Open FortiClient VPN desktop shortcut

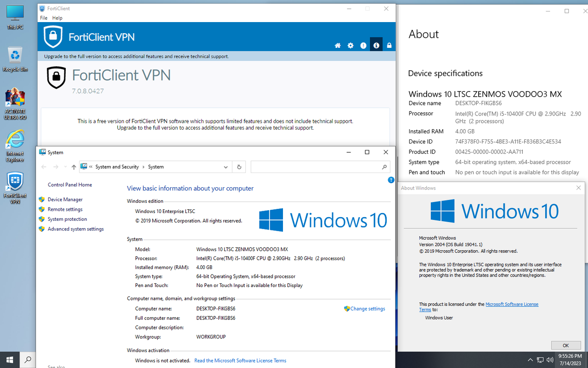[x=15, y=188]
